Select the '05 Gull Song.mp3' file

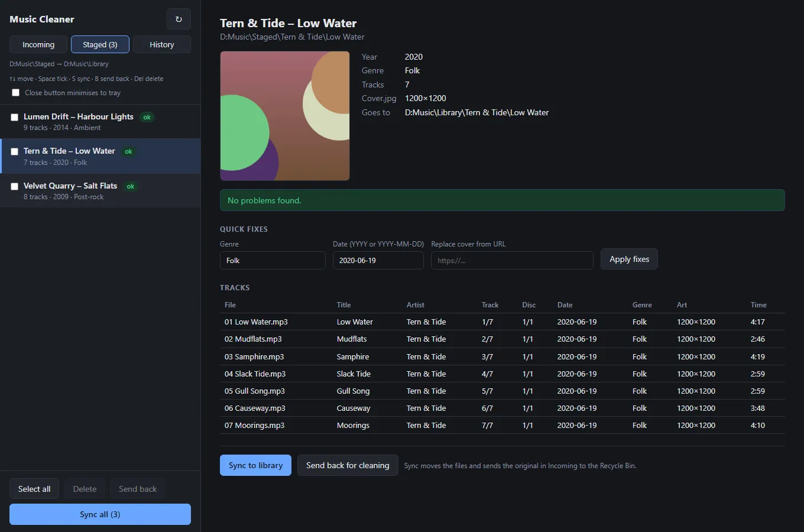(x=254, y=391)
